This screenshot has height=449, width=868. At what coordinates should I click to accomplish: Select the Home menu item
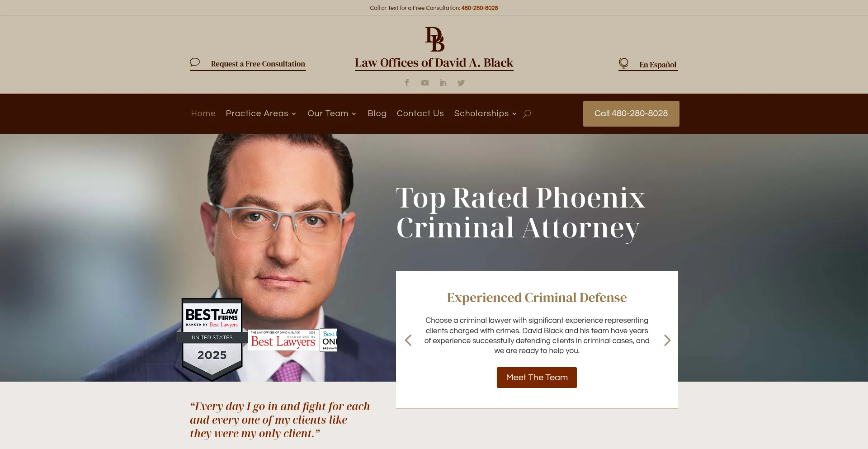[x=203, y=113]
